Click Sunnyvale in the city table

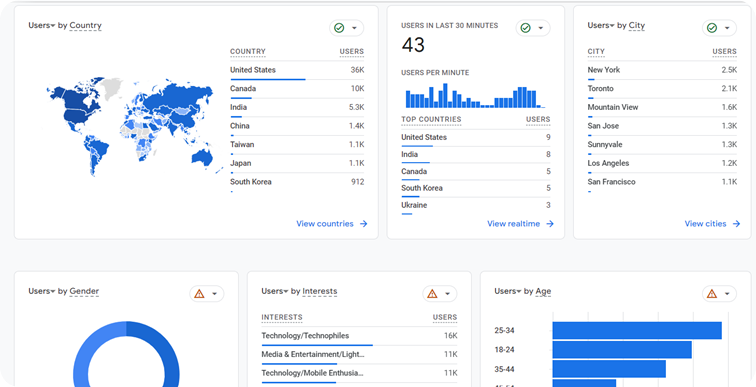tap(605, 145)
